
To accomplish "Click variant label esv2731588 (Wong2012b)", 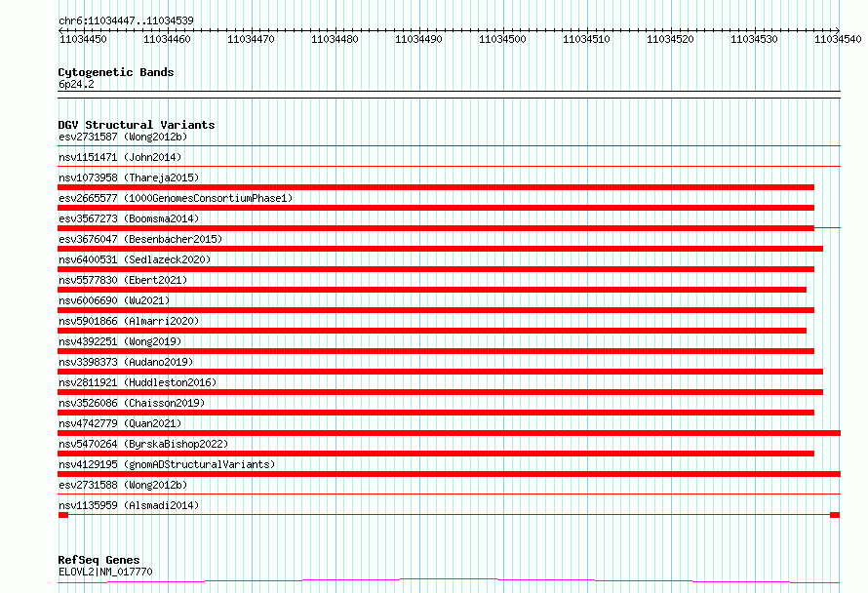I will [123, 485].
